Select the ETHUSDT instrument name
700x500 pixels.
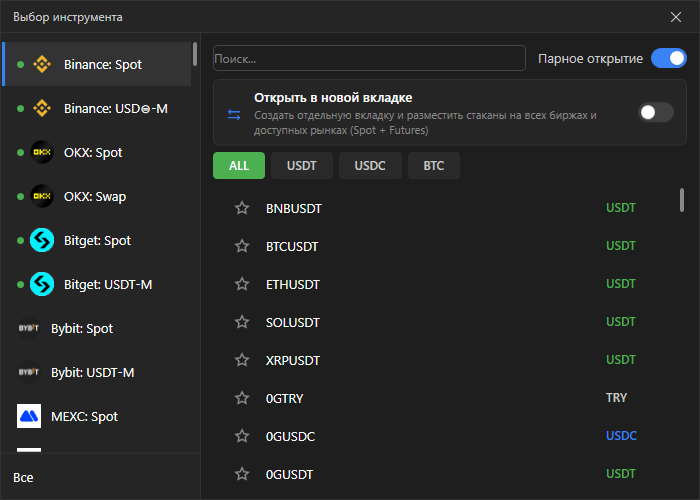[x=293, y=284]
